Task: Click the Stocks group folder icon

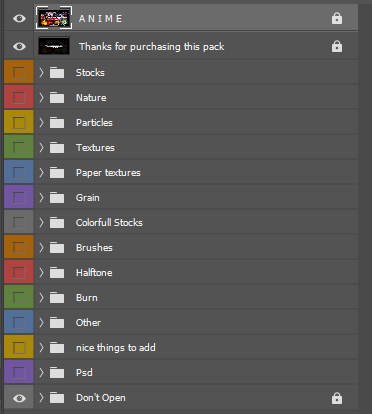Action: coord(57,72)
